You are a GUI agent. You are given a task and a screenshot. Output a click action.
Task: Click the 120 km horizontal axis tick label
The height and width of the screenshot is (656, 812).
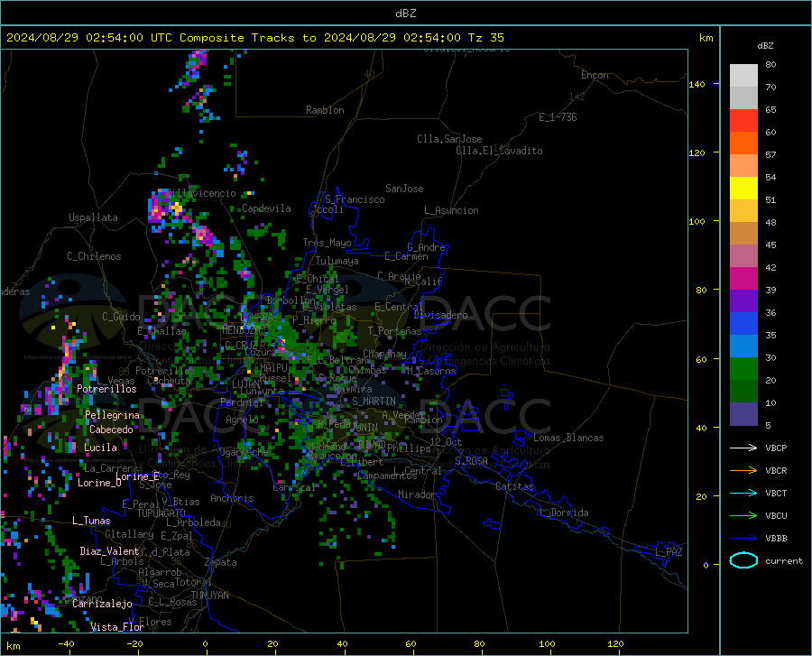pyautogui.click(x=615, y=644)
